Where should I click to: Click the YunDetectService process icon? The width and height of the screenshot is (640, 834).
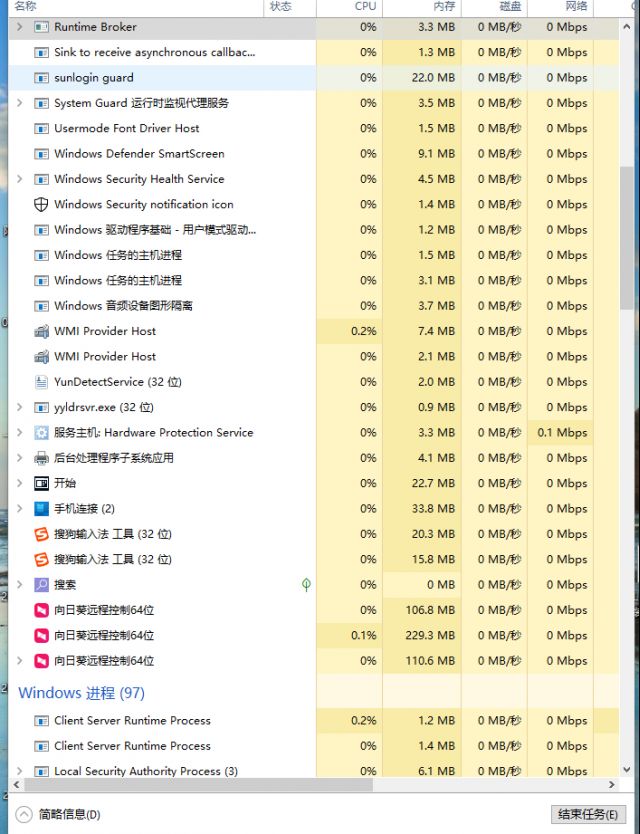coord(41,382)
